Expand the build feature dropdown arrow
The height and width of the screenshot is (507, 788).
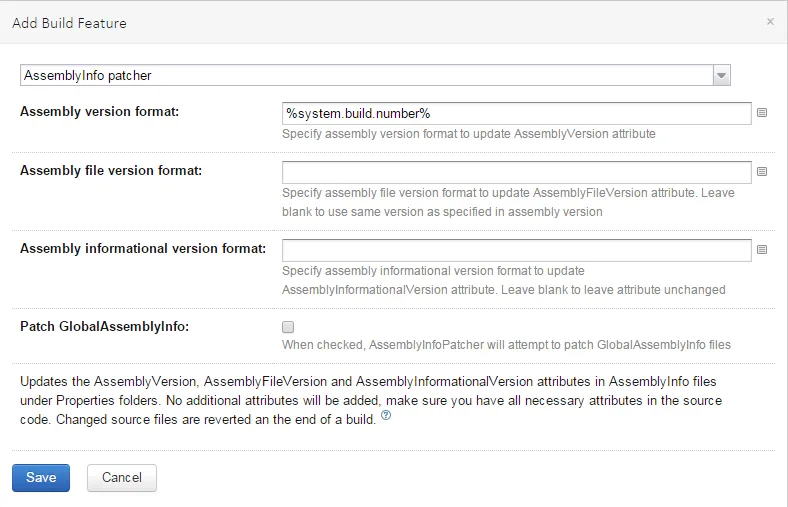coord(721,75)
